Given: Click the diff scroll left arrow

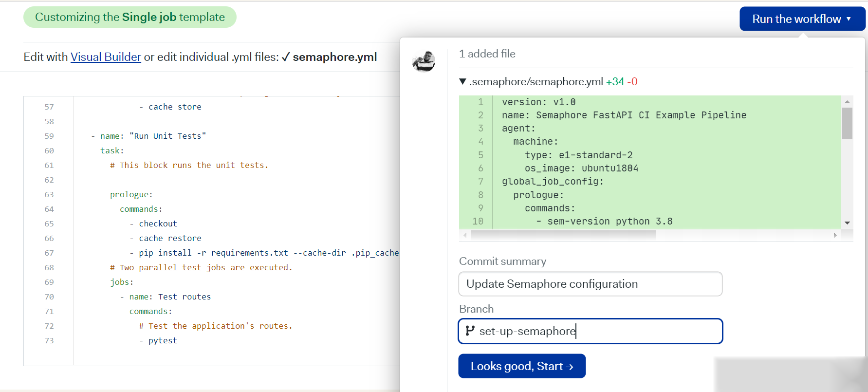Looking at the screenshot, I should click(465, 235).
